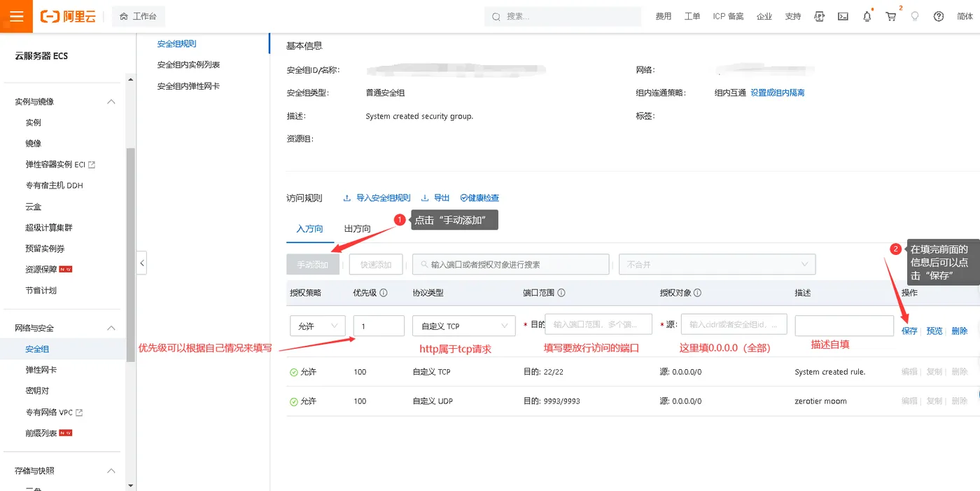
Task: Launch the Cloud Shell terminal icon
Action: pos(843,16)
